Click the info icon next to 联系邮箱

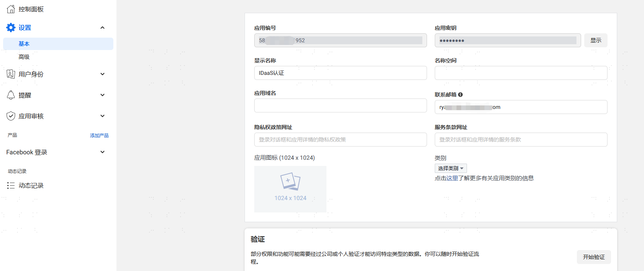460,95
